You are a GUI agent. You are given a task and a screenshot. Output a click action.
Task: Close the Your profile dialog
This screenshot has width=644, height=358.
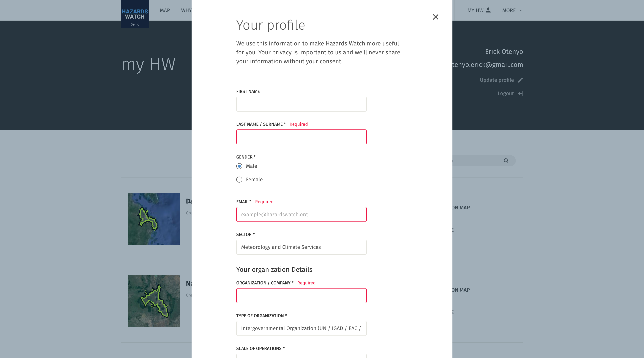[435, 17]
